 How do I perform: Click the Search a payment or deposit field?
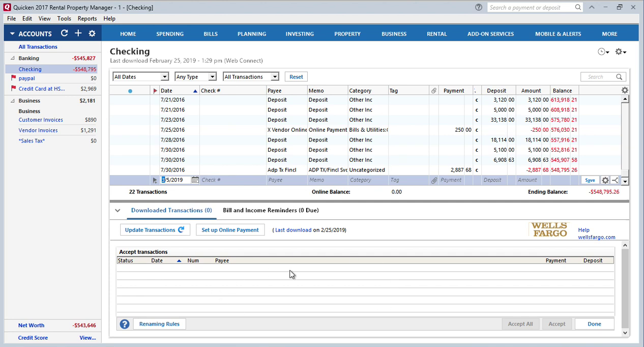pos(531,7)
